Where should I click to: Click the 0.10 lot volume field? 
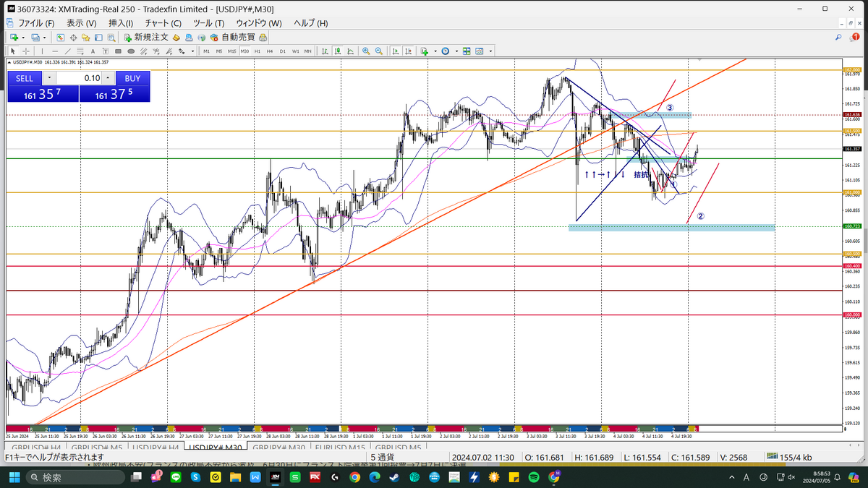pyautogui.click(x=80, y=78)
